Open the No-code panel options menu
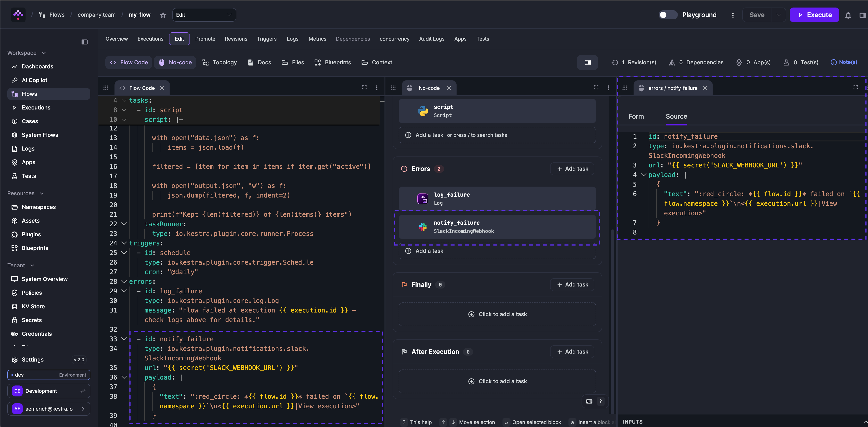 (x=608, y=88)
